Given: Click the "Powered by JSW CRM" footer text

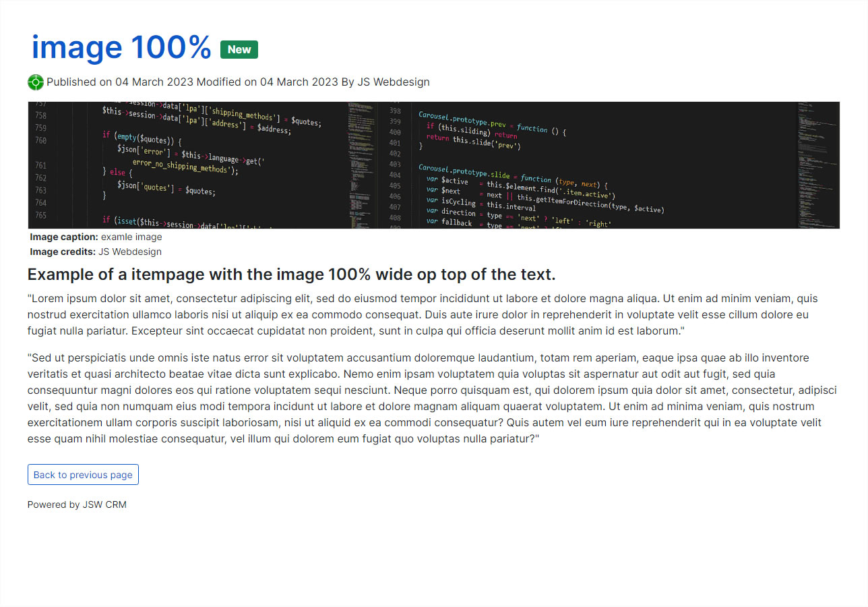Looking at the screenshot, I should coord(77,504).
